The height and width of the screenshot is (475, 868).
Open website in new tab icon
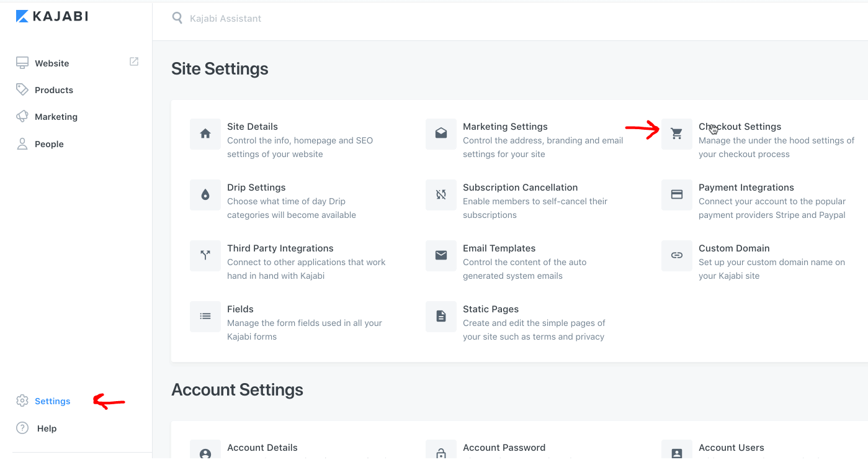click(x=134, y=61)
